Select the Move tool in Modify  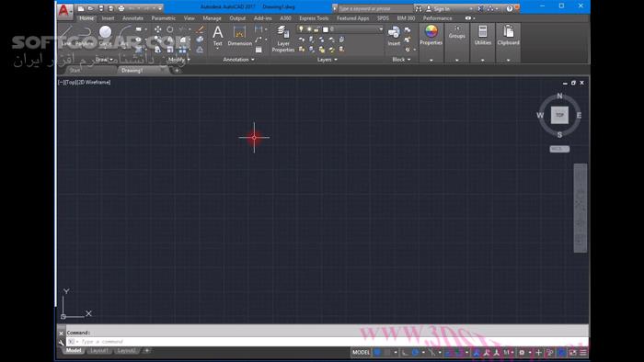157,29
